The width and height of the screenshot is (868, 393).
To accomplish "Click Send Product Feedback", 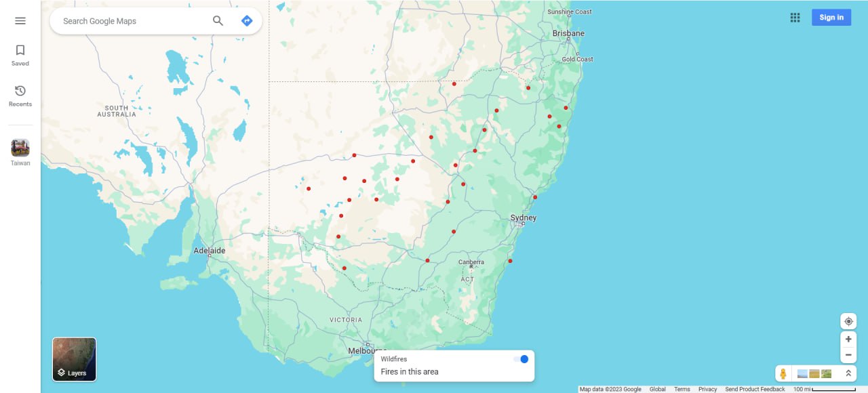I will [x=755, y=389].
